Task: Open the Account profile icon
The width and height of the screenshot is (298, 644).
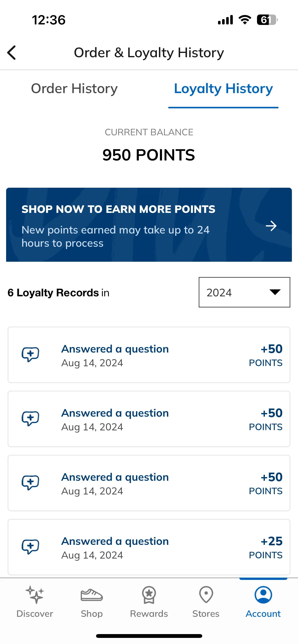Action: (263, 595)
